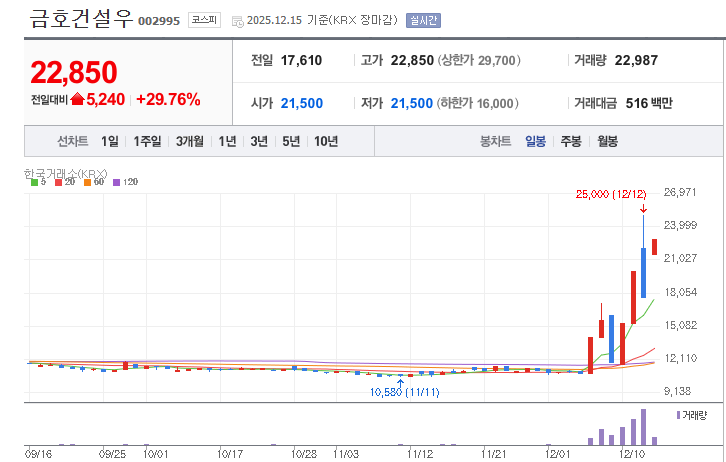Viewport: 726px width, 462px height.
Task: Click the 11/12 date axis label
Action: (x=420, y=454)
